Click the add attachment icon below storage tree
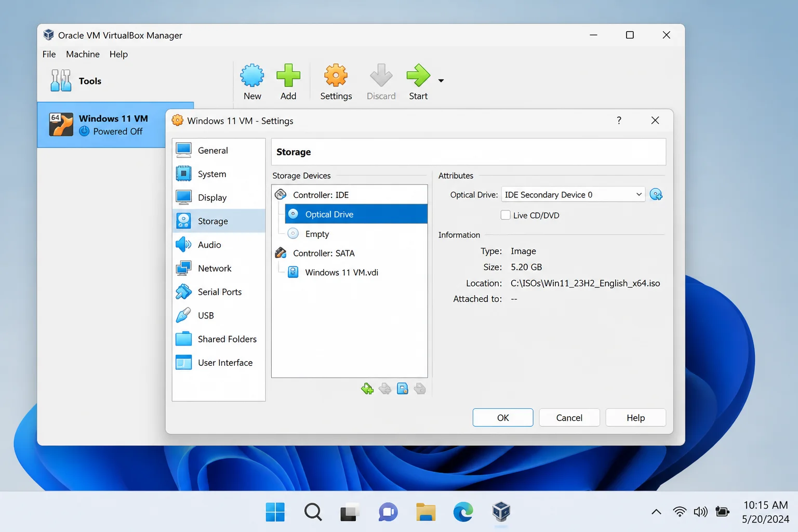 click(x=403, y=389)
